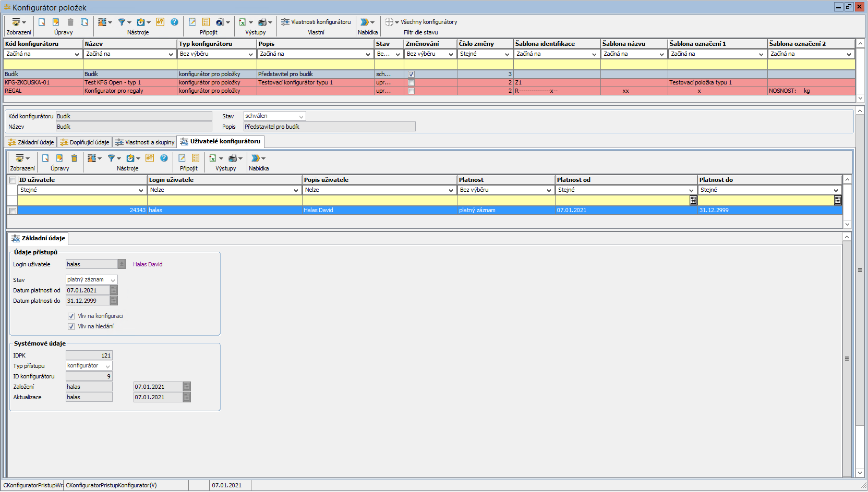Image resolution: width=868 pixels, height=492 pixels.
Task: Click the Zobrazení eye icon in top toolbar
Action: [x=16, y=22]
